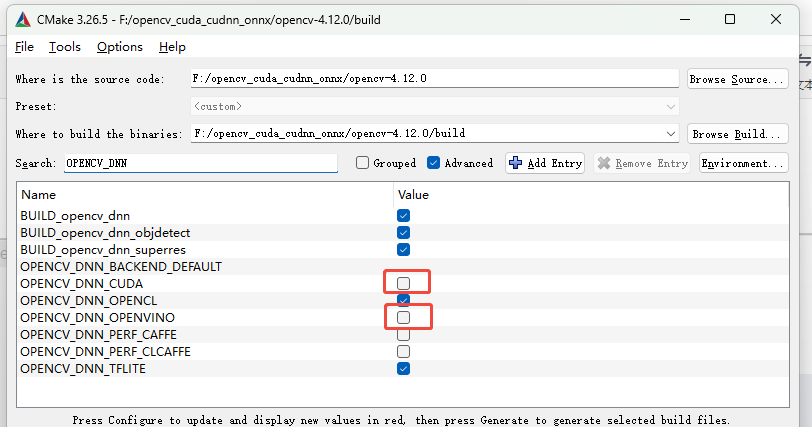The image size is (812, 427).
Task: Click the plus icon on Add Entry
Action: coord(517,163)
